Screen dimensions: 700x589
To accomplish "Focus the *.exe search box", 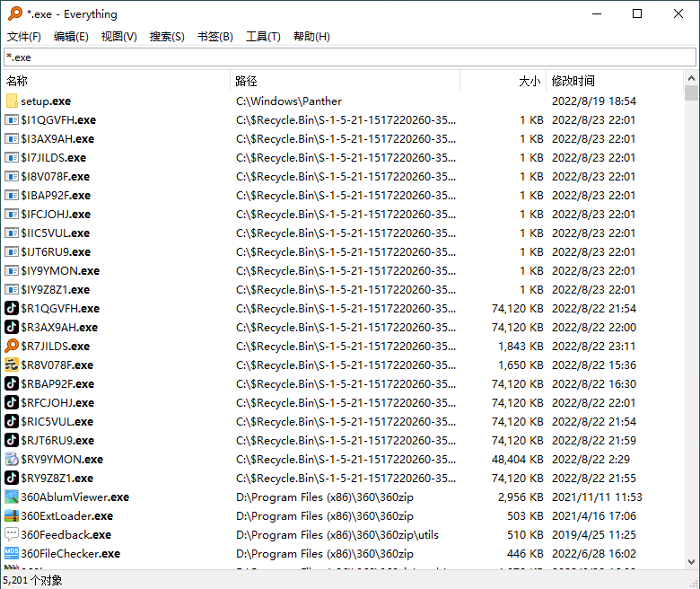I will click(x=350, y=57).
